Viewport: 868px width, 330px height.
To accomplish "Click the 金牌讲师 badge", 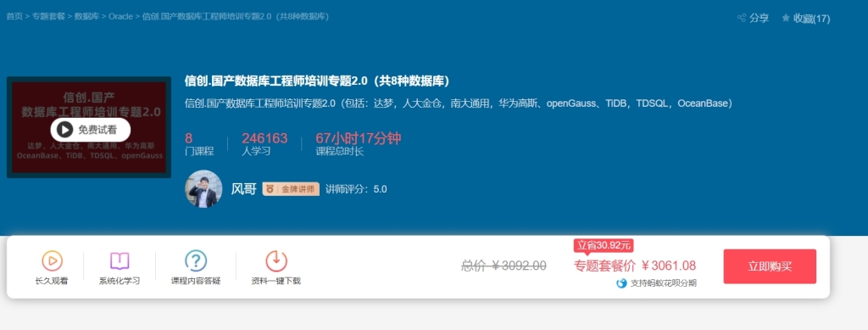I will tap(291, 189).
